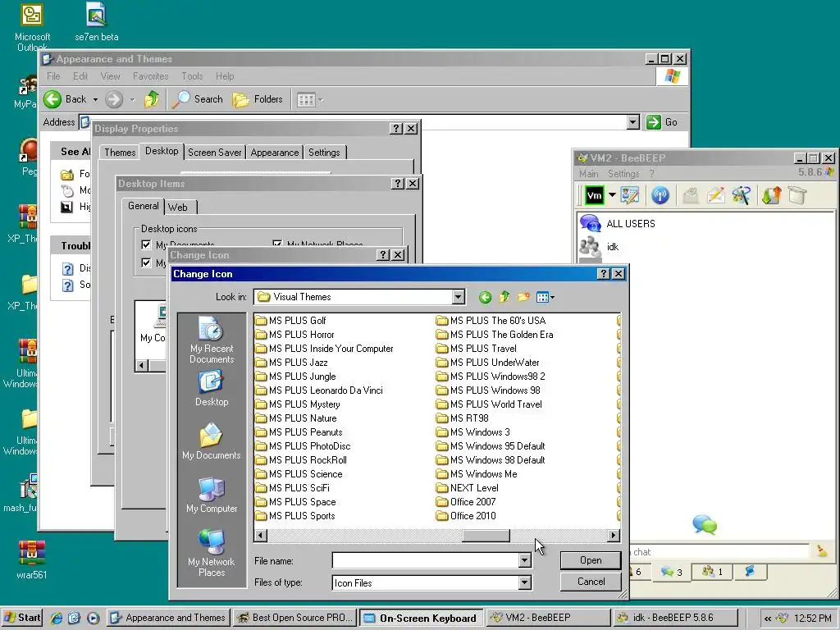Image resolution: width=840 pixels, height=630 pixels.
Task: Click the Up folder icon in Appearance and Themes toolbar
Action: coord(152,99)
